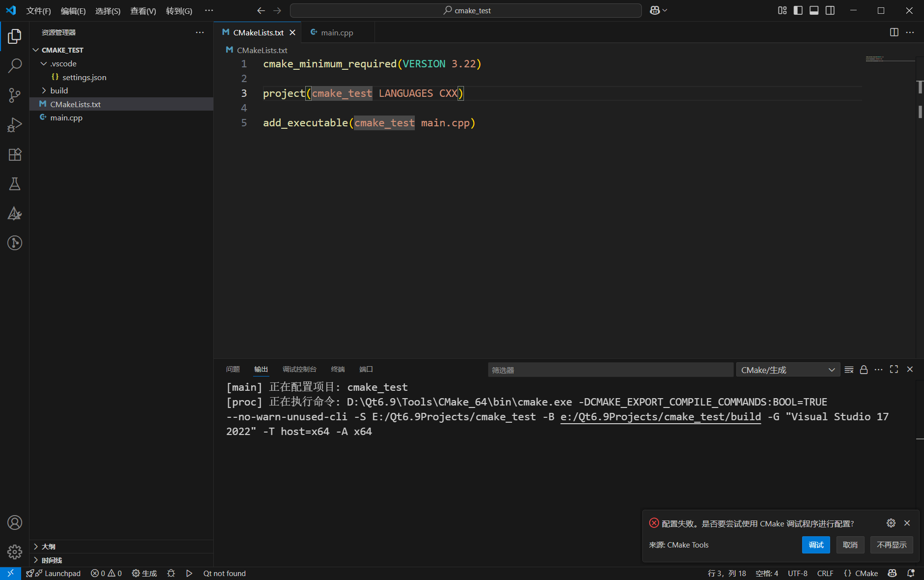This screenshot has height=580, width=924.
Task: Collapse the CMAKE_TEST project tree
Action: [35, 50]
